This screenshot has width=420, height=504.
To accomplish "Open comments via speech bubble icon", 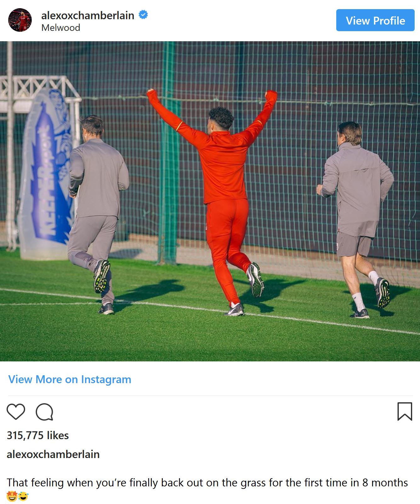I will 44,412.
